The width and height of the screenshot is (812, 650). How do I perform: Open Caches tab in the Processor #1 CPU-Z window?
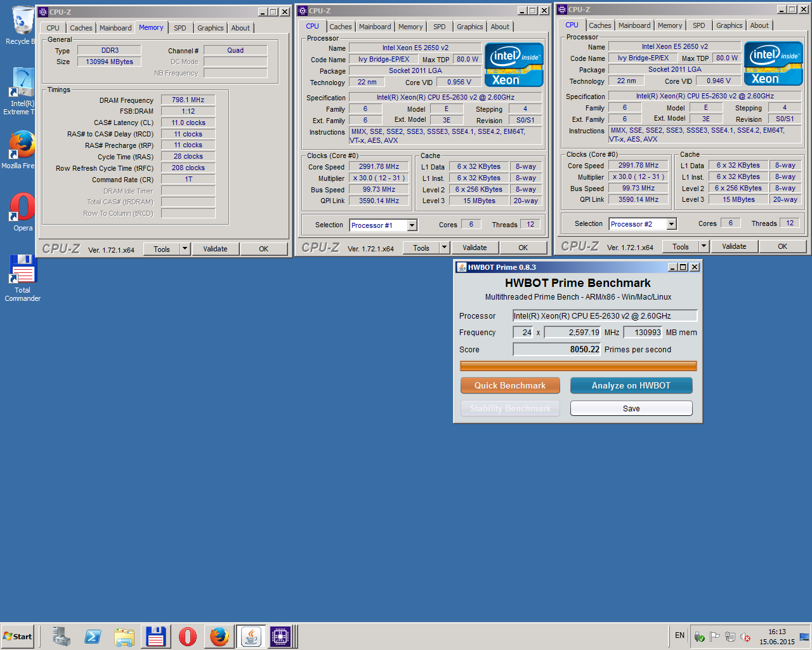tap(340, 27)
